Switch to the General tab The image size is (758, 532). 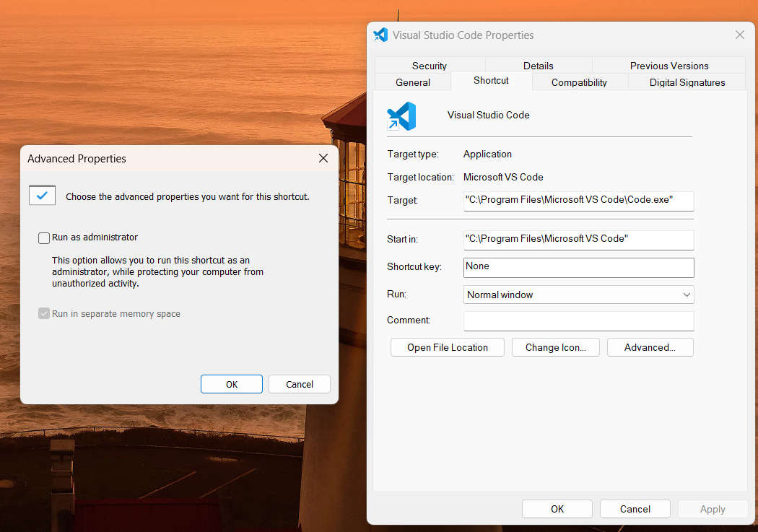(413, 82)
